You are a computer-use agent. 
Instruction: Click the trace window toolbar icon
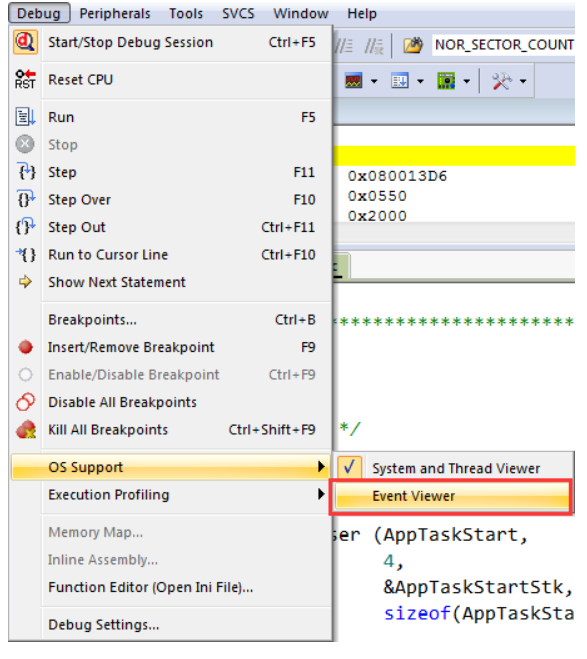pos(400,80)
